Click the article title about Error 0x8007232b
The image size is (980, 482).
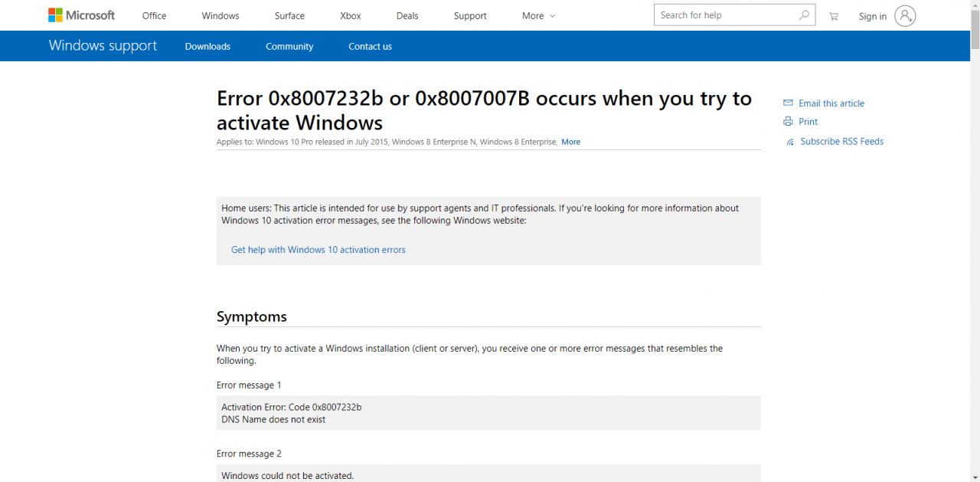(484, 110)
